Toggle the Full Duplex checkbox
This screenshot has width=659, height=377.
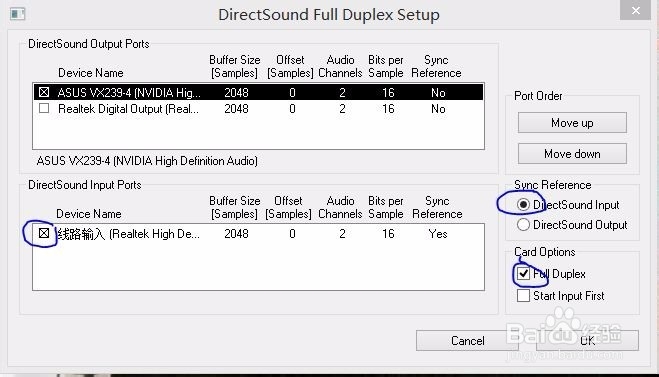pos(523,274)
